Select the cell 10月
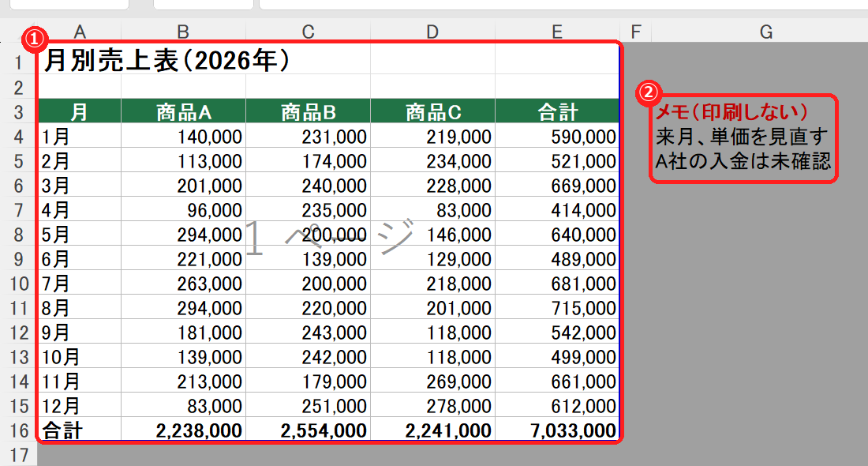The image size is (868, 466). point(79,357)
